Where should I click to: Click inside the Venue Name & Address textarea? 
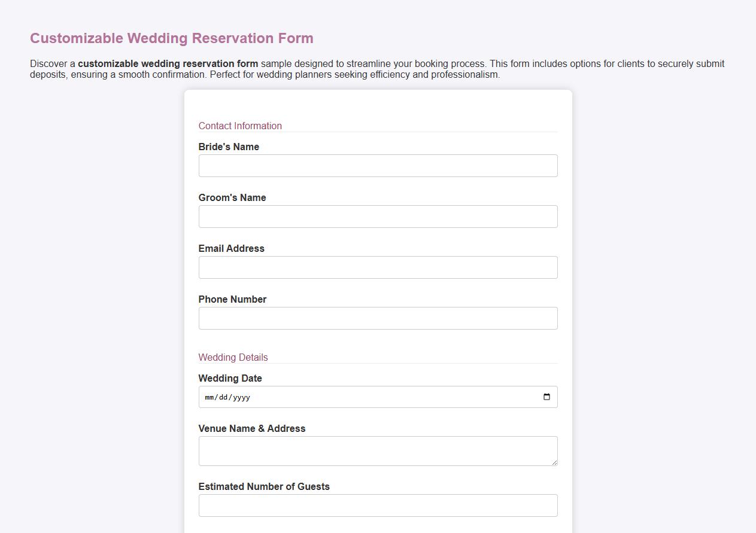378,450
